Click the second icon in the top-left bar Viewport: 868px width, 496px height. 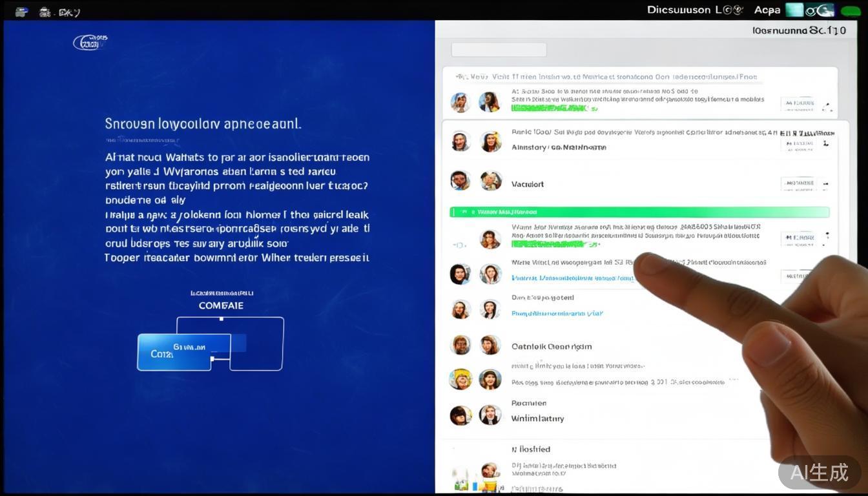tap(45, 12)
